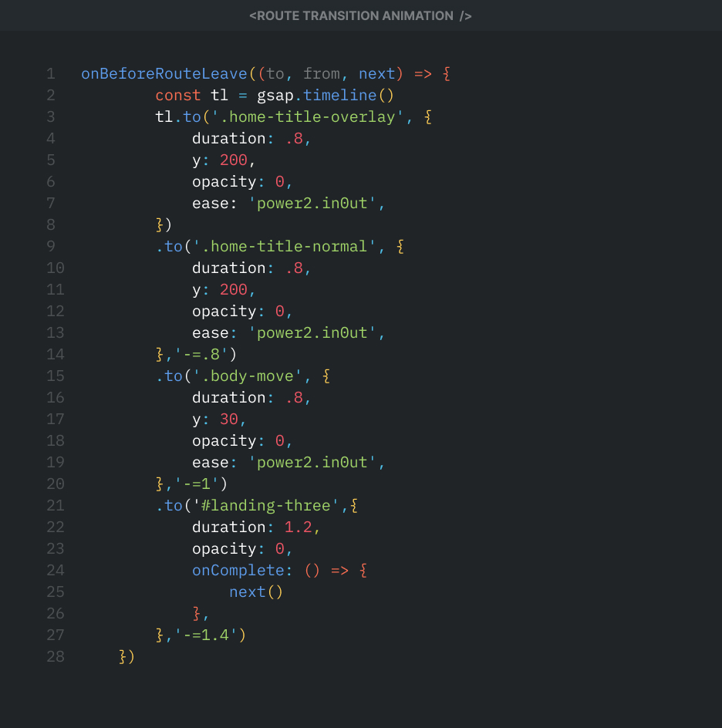722x728 pixels.
Task: Click '.body-move' string on line 15
Action: tap(248, 376)
